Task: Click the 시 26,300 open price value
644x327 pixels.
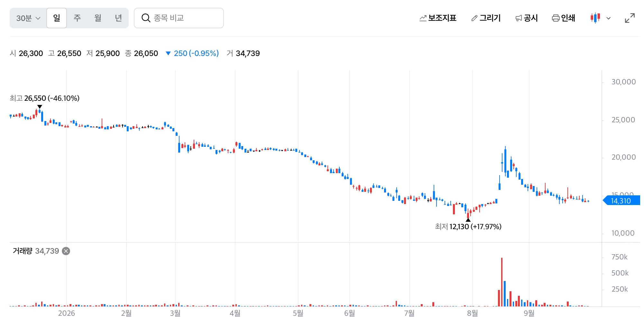Action: (26, 53)
